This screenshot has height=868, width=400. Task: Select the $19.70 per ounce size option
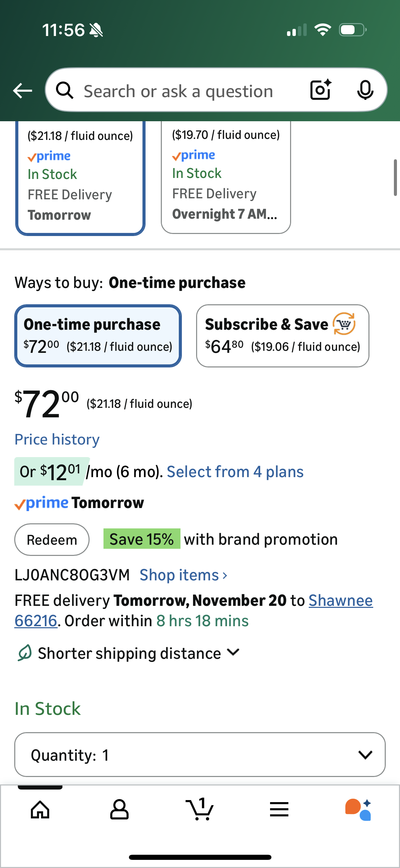coord(226,177)
